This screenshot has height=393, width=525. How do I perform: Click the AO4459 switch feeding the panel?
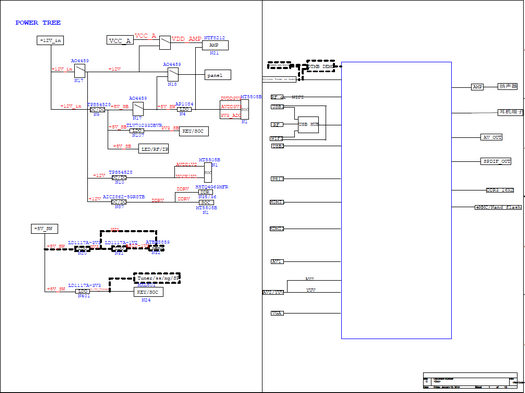click(173, 75)
